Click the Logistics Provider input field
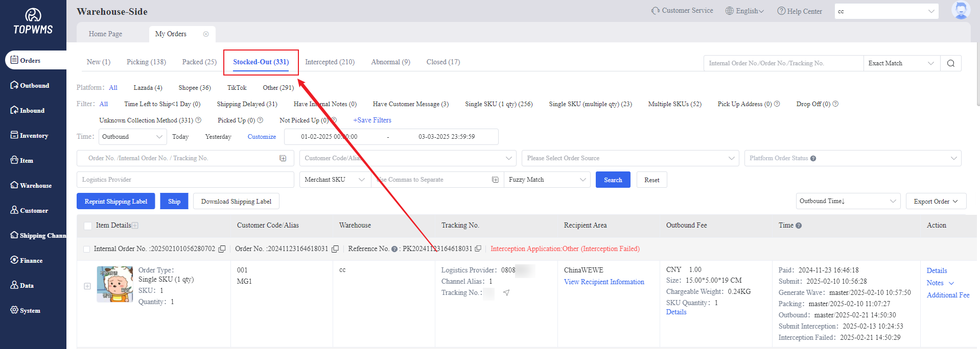This screenshot has height=349, width=980. [x=185, y=180]
